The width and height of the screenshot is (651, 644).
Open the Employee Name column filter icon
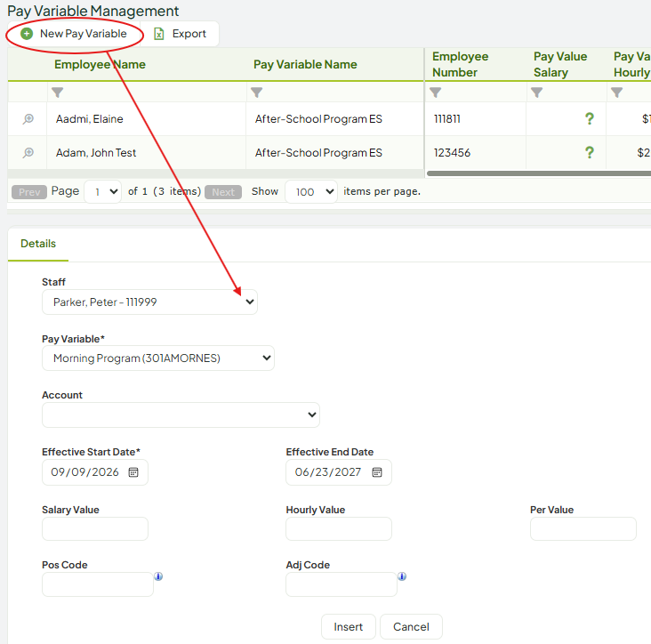tap(57, 93)
